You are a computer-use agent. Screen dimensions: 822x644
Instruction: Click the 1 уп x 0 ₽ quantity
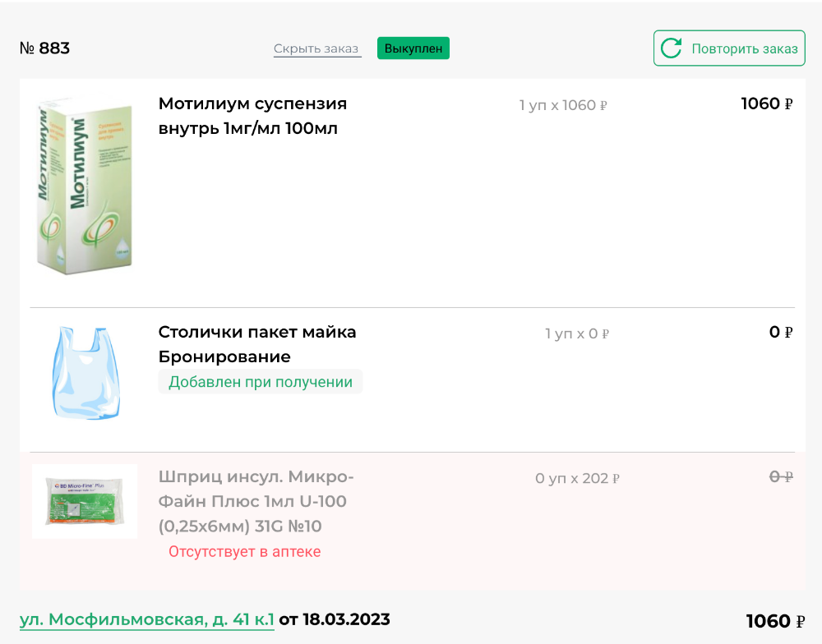point(576,333)
